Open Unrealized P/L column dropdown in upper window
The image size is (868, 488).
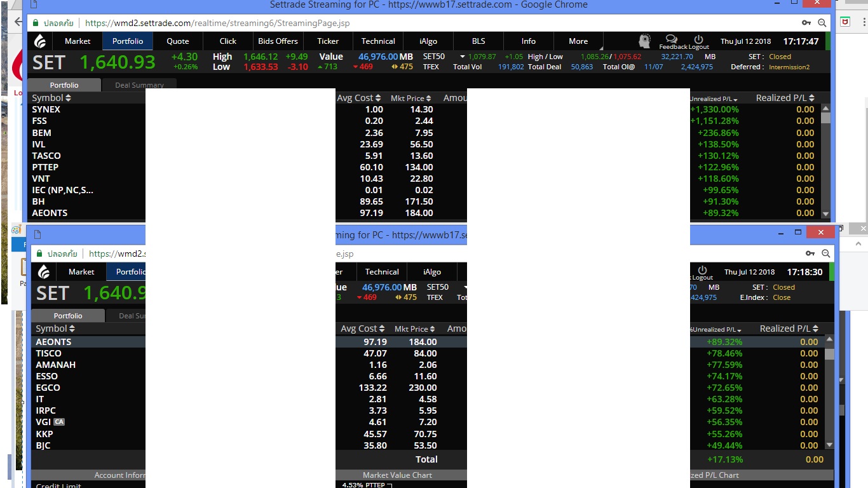click(x=735, y=100)
